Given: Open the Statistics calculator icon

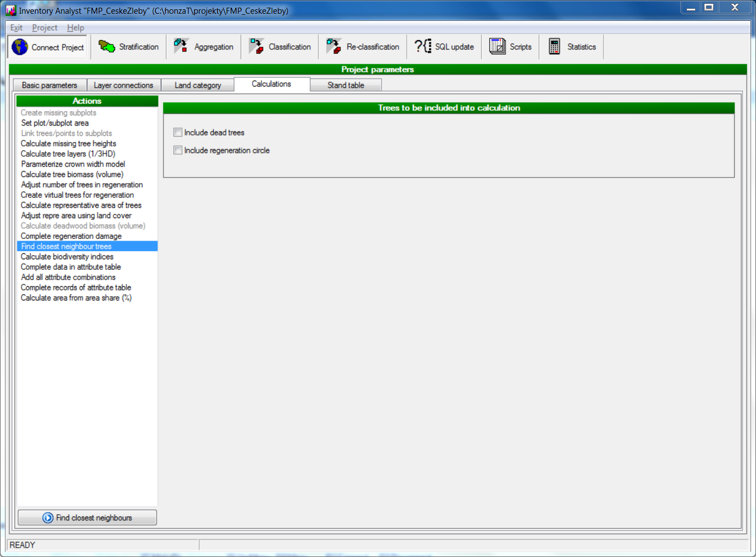Looking at the screenshot, I should 554,47.
